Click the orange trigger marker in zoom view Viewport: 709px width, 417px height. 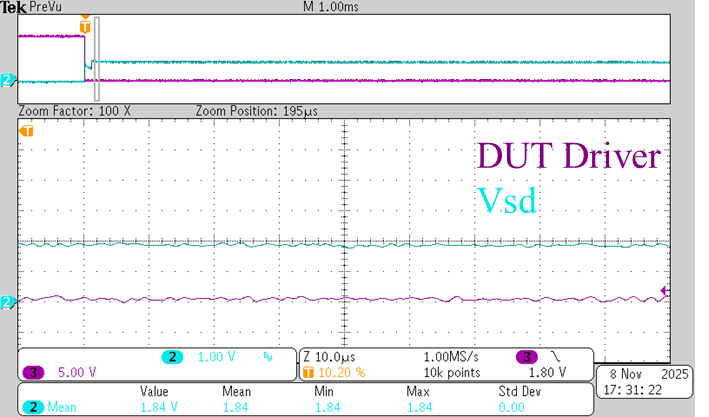click(27, 131)
